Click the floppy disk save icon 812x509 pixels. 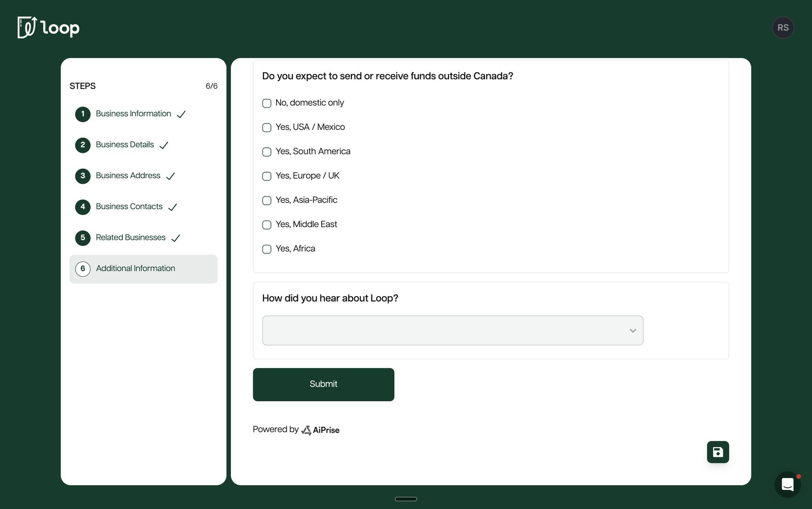pyautogui.click(x=718, y=452)
